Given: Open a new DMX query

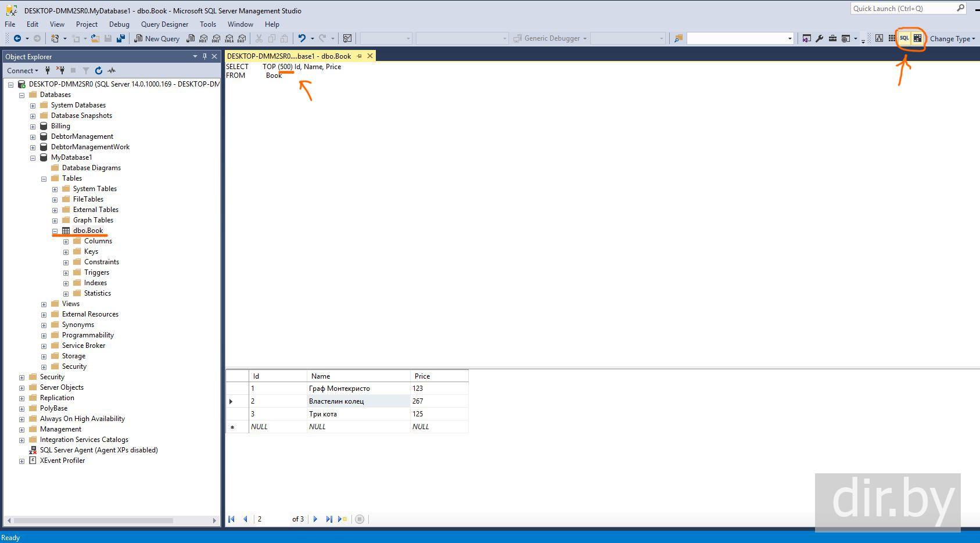Looking at the screenshot, I should 216,38.
